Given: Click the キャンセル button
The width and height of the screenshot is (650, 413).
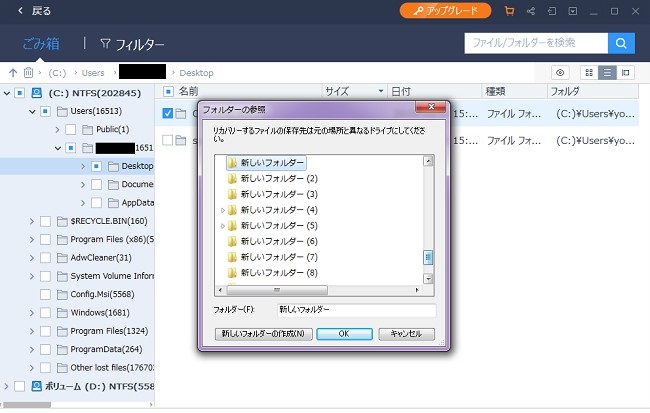Looking at the screenshot, I should 406,334.
